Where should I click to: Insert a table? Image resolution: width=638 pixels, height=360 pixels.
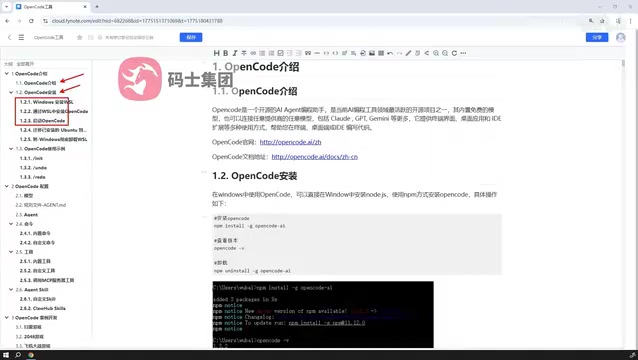[381, 53]
